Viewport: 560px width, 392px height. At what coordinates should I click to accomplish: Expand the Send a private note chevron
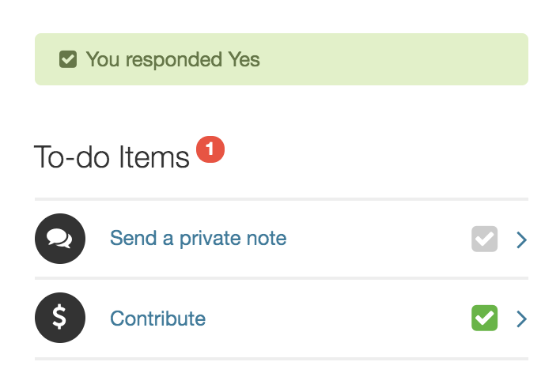click(520, 239)
